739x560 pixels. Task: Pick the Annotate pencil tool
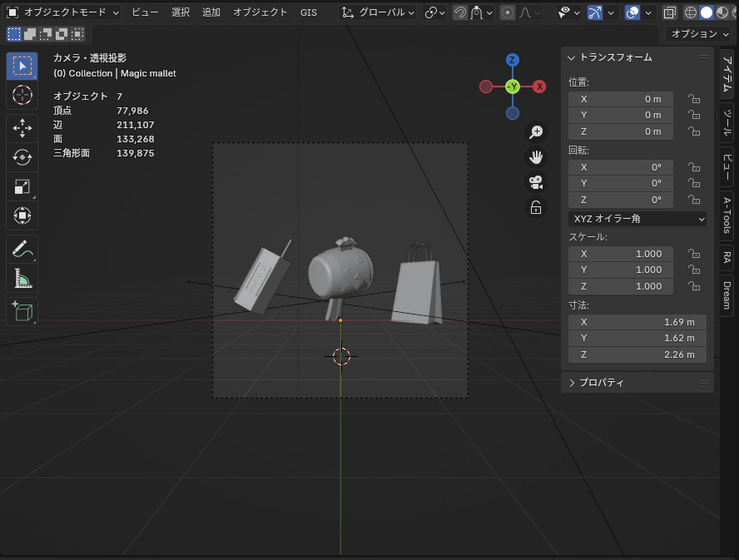pyautogui.click(x=22, y=249)
